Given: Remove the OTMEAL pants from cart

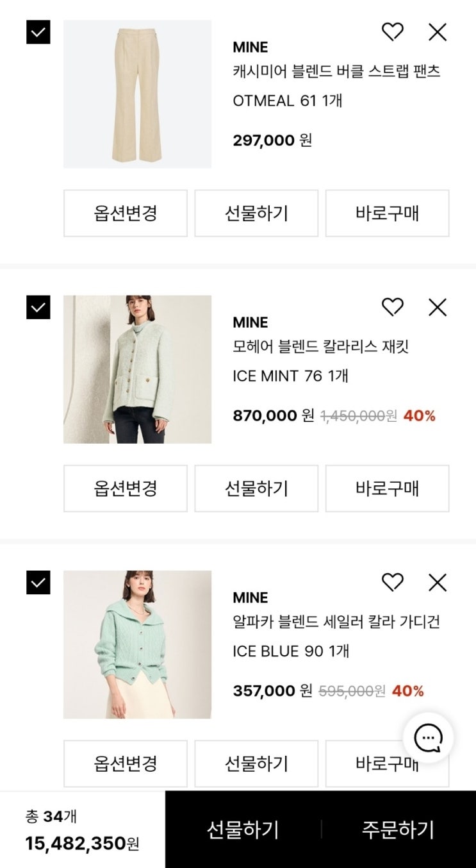Looking at the screenshot, I should [438, 32].
